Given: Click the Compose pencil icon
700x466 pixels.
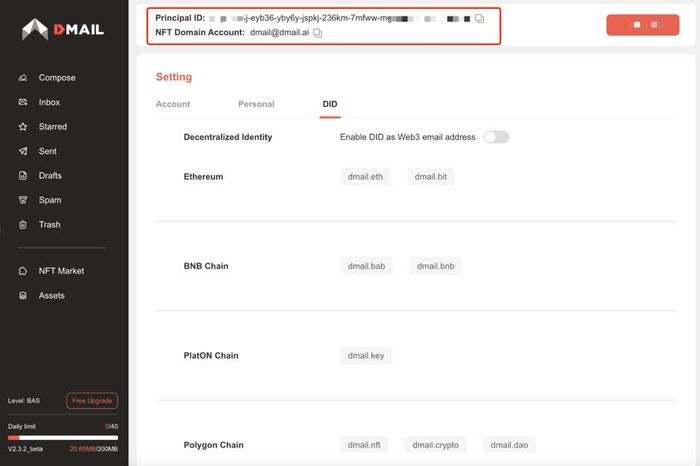Looking at the screenshot, I should (23, 78).
